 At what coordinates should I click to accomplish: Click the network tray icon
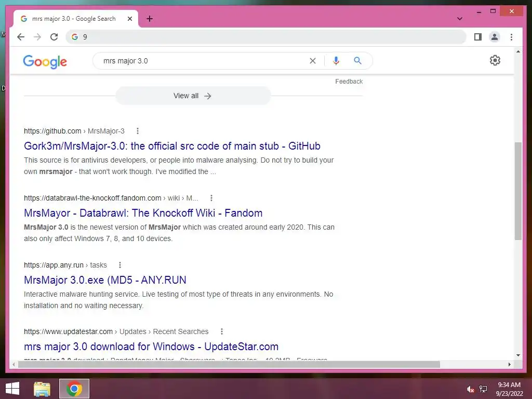[483, 389]
